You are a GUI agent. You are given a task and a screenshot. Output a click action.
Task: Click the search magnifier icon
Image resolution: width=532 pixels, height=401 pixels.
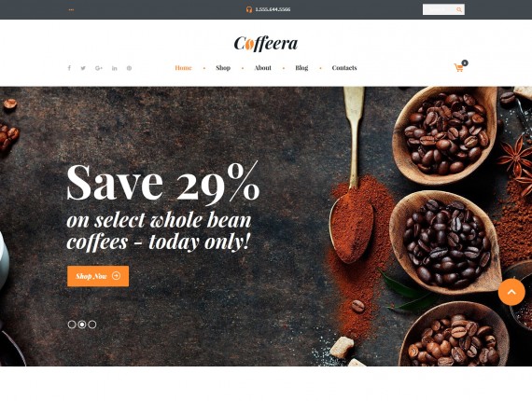[459, 9]
